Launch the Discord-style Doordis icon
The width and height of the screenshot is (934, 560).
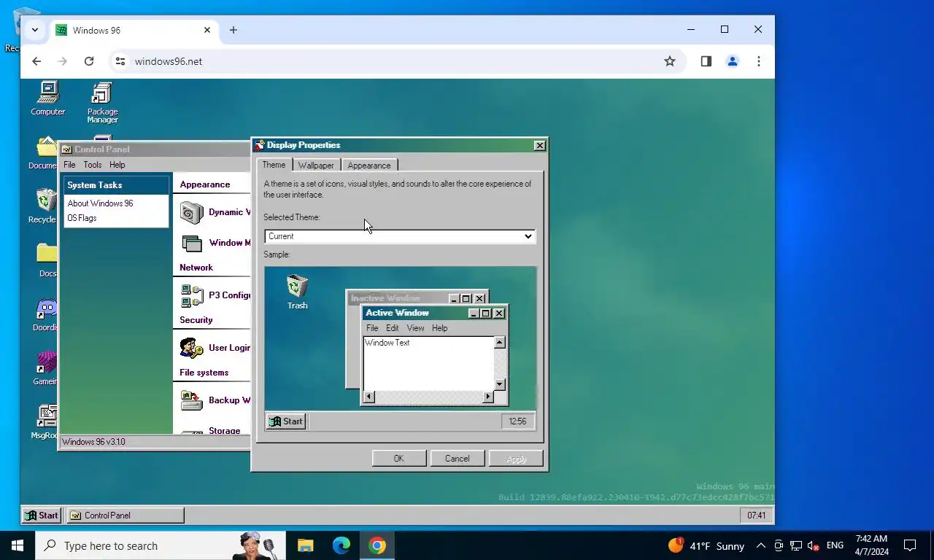pos(46,314)
